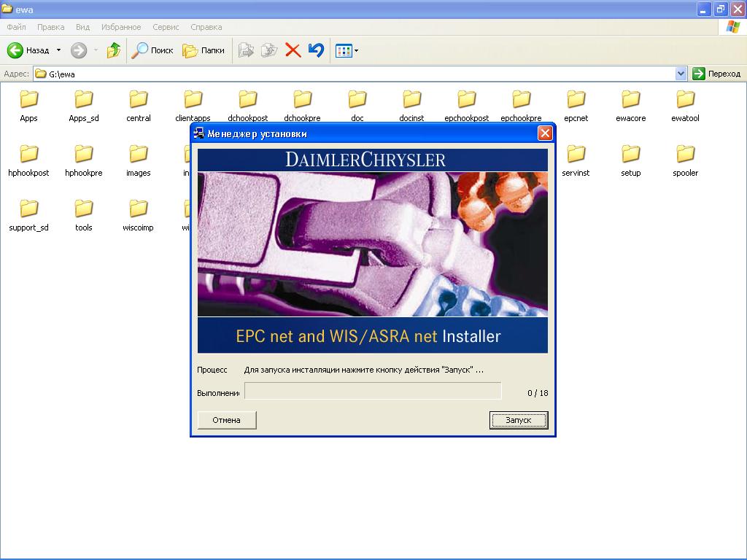Viewport: 747px width, 560px height.
Task: Open the hphookpre folder
Action: (x=84, y=160)
